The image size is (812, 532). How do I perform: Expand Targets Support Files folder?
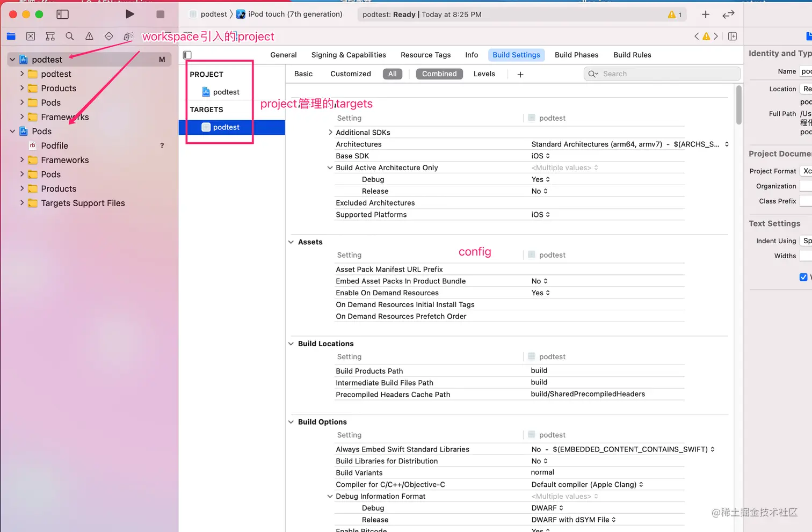click(x=22, y=202)
